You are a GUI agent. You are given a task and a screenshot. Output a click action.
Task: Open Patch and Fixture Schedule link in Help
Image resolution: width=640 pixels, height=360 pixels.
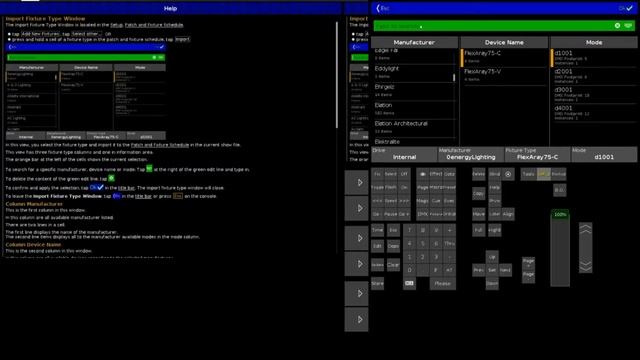tap(154, 25)
